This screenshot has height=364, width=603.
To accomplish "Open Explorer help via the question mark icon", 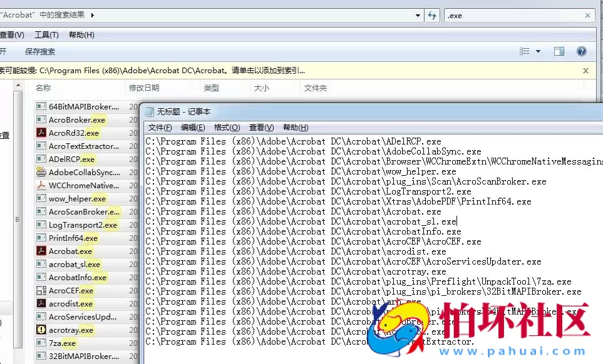I will click(x=581, y=51).
